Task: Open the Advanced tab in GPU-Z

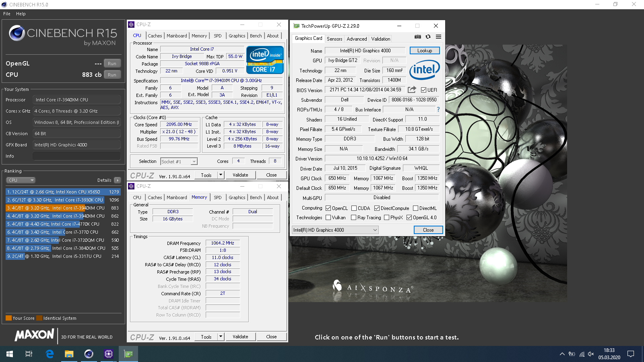Action: tap(357, 39)
